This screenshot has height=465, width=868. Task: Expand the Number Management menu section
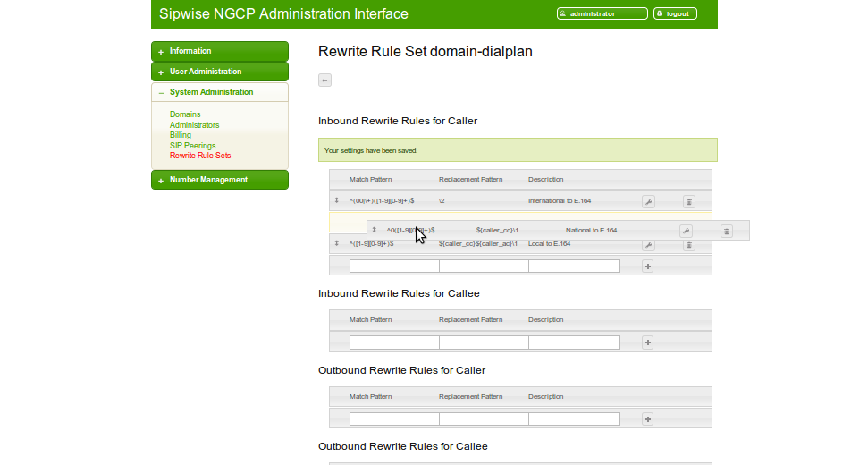click(x=220, y=180)
